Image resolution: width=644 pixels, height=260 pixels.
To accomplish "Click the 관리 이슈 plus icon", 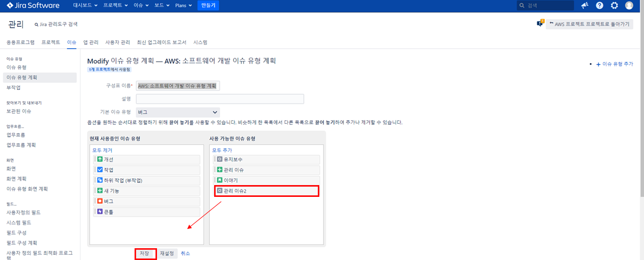I will (x=219, y=170).
